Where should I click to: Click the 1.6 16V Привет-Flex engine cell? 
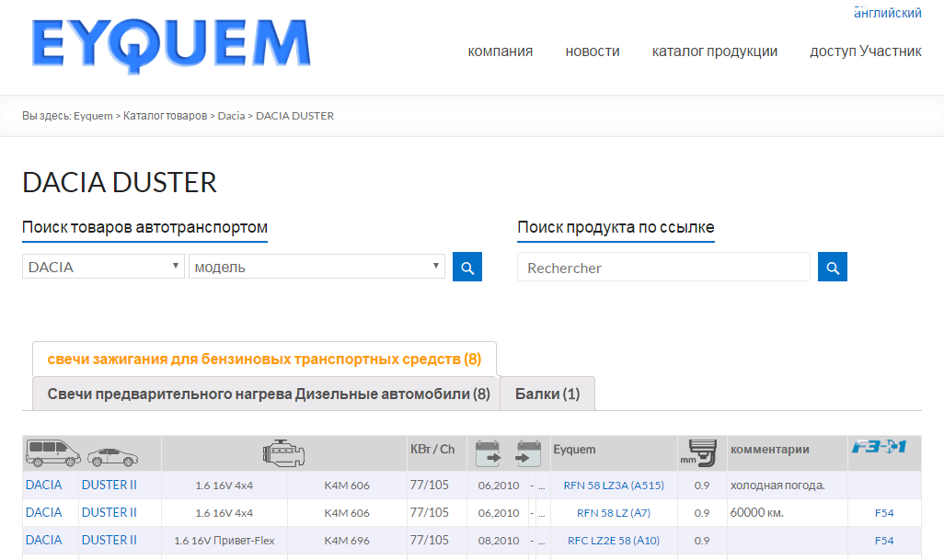[224, 541]
